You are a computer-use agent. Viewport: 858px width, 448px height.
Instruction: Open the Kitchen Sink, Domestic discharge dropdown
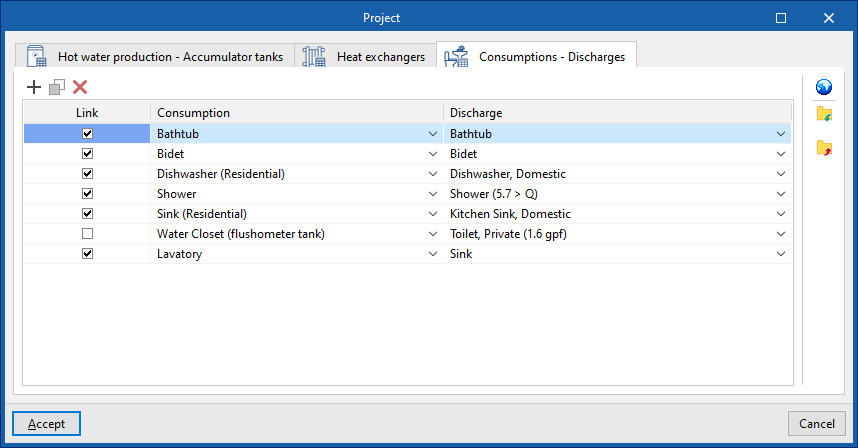(781, 214)
